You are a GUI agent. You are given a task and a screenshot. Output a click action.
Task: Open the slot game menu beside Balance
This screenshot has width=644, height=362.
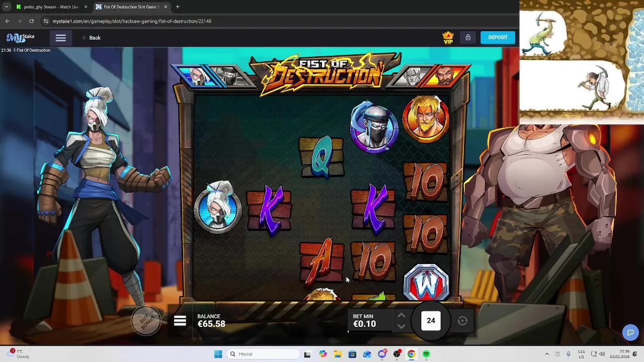pyautogui.click(x=180, y=321)
